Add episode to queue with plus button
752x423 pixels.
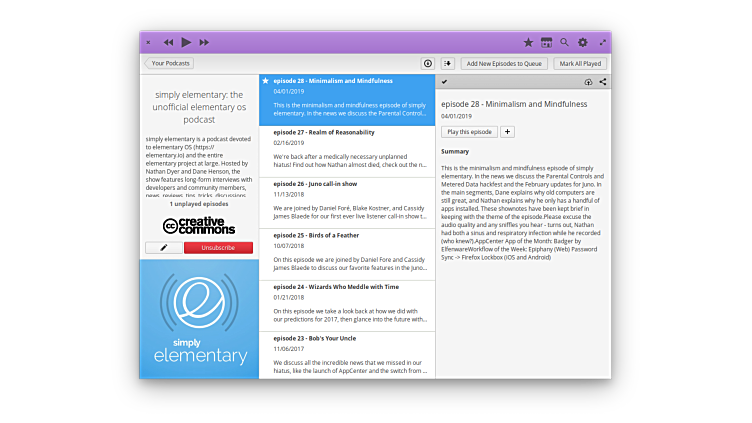tap(507, 131)
